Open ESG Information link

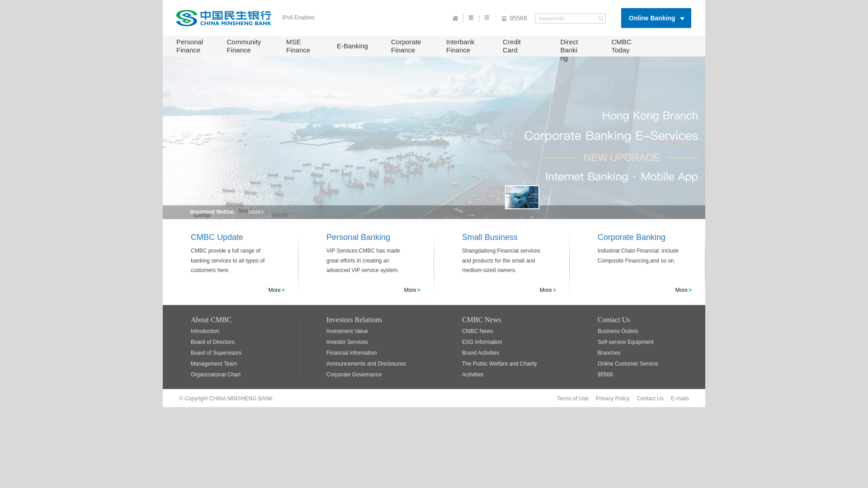[x=482, y=342]
